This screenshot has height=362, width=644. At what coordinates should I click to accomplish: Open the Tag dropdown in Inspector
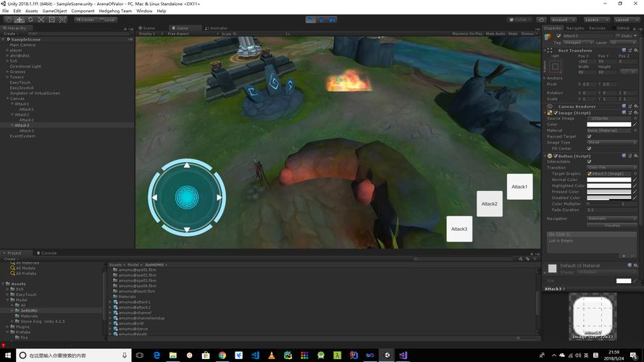(x=578, y=43)
